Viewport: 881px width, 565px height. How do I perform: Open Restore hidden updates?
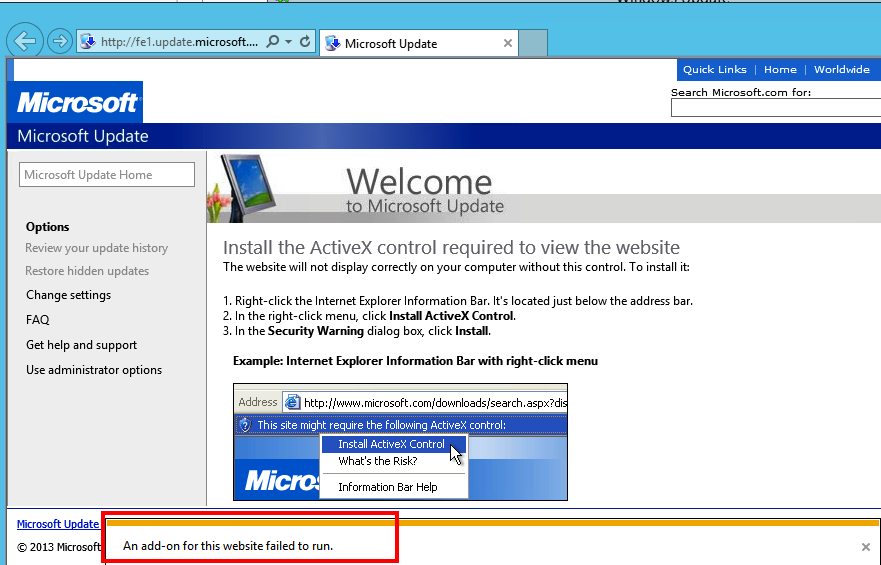pyautogui.click(x=87, y=271)
